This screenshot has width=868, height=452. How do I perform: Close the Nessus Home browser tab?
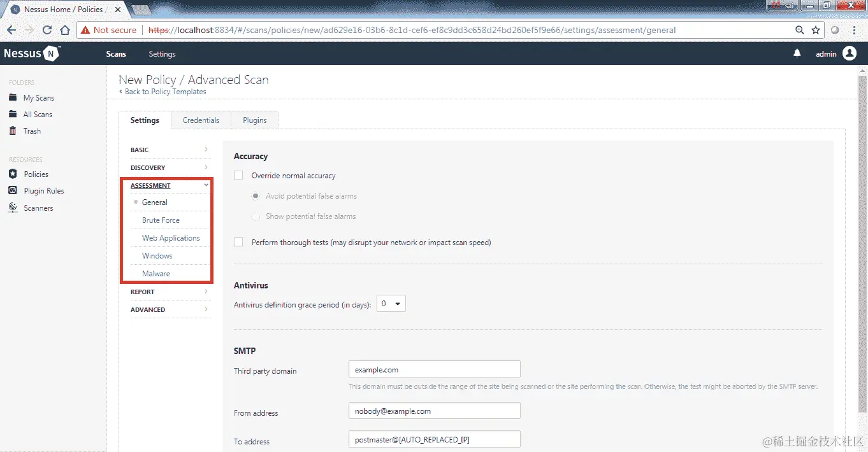117,10
